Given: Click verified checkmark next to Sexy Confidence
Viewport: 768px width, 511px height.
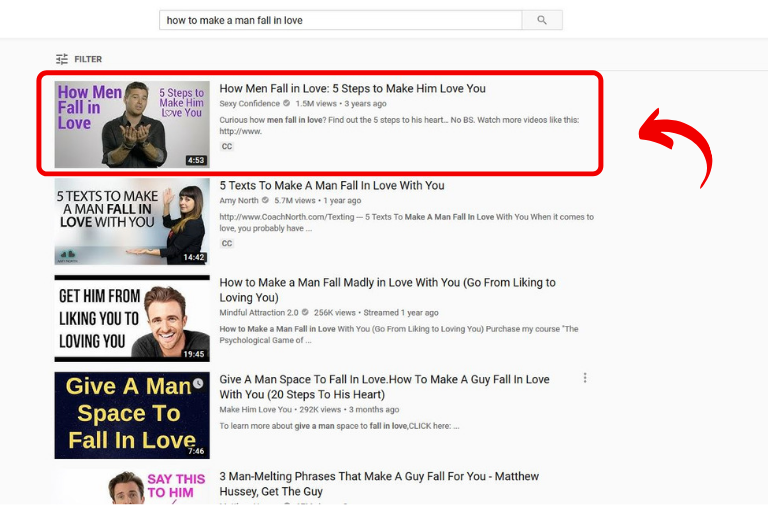Looking at the screenshot, I should (287, 103).
